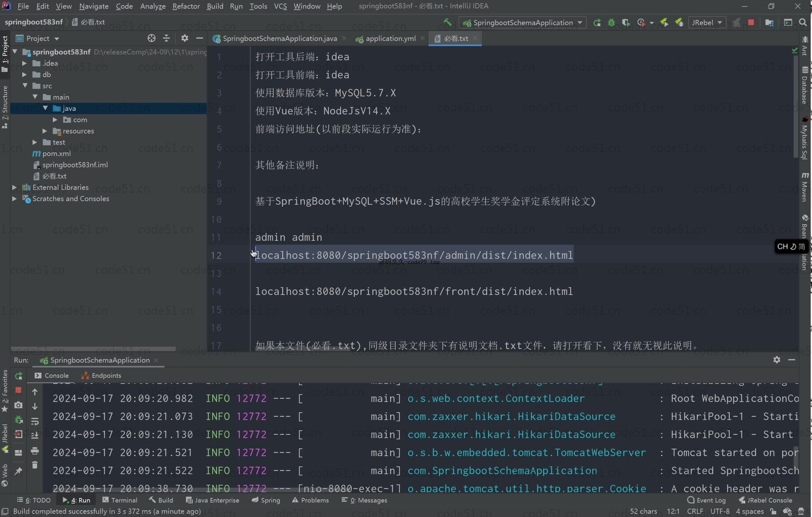Collapse all in Project panel
The width and height of the screenshot is (812, 517).
click(166, 38)
